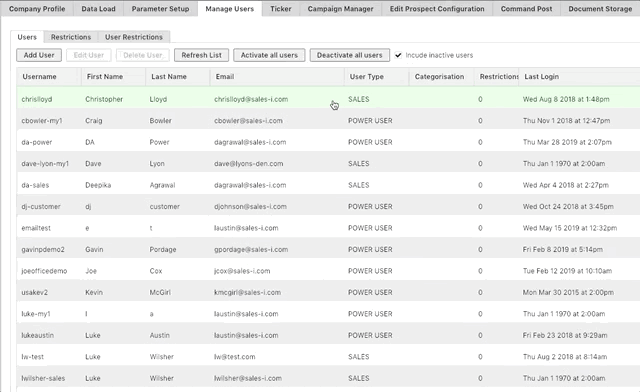Select username joeofficedemo
Viewport: 640px width, 392px height.
click(44, 271)
